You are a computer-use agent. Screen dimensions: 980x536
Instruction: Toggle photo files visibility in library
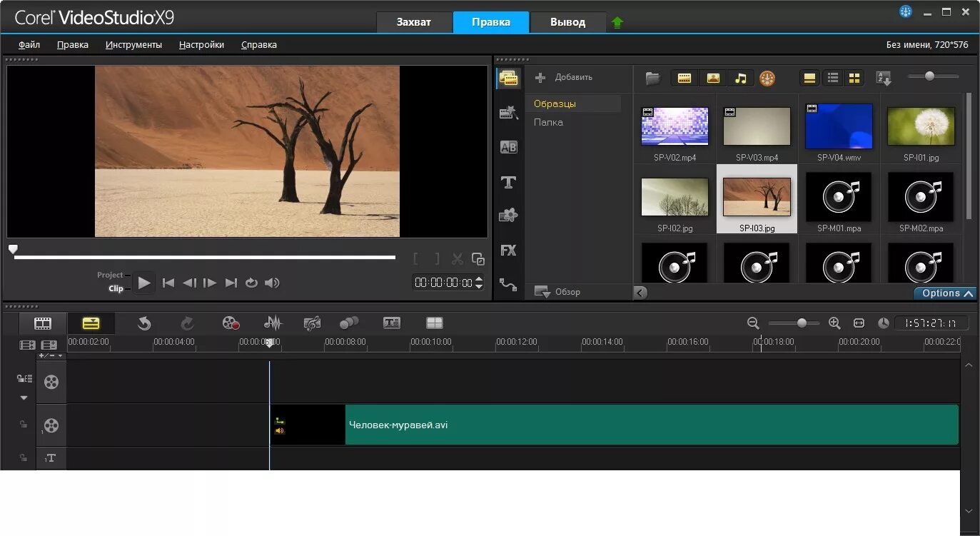point(712,79)
